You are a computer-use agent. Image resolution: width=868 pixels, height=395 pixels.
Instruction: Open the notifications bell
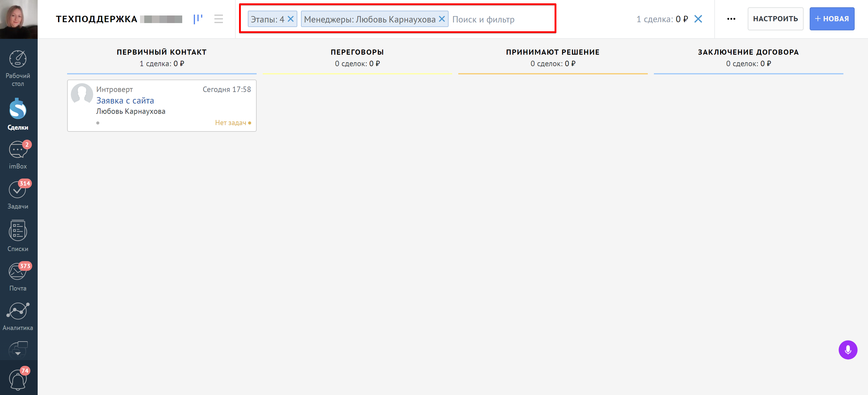pos(18,379)
